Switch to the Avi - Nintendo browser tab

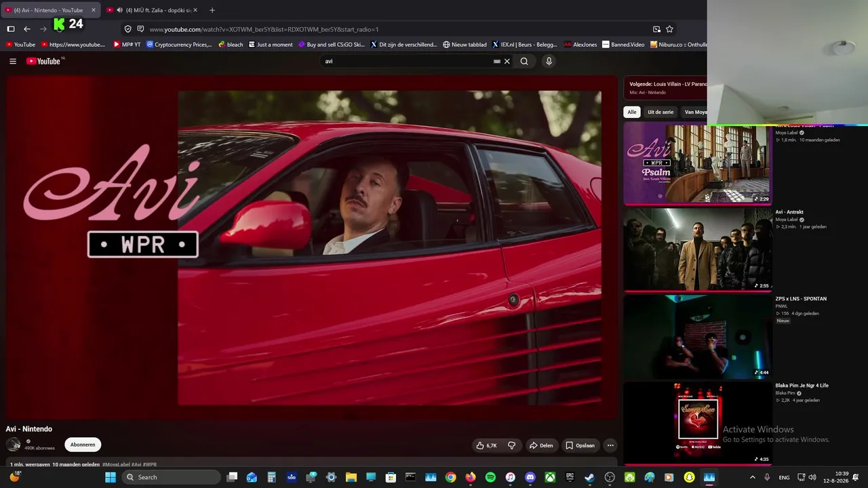(x=51, y=10)
